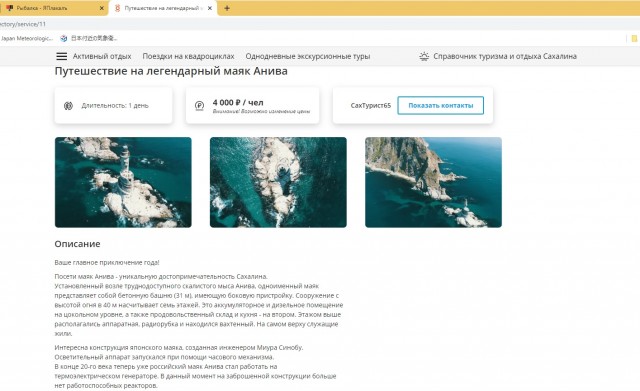Click the СахТурист65 organizer name
Screen dimensions: 640x391
(x=371, y=105)
